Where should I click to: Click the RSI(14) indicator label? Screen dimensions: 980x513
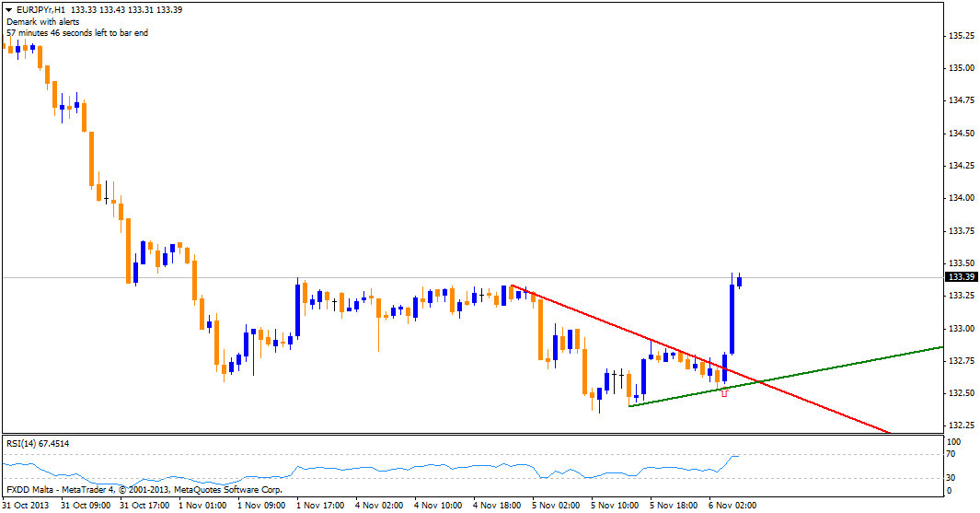click(37, 443)
